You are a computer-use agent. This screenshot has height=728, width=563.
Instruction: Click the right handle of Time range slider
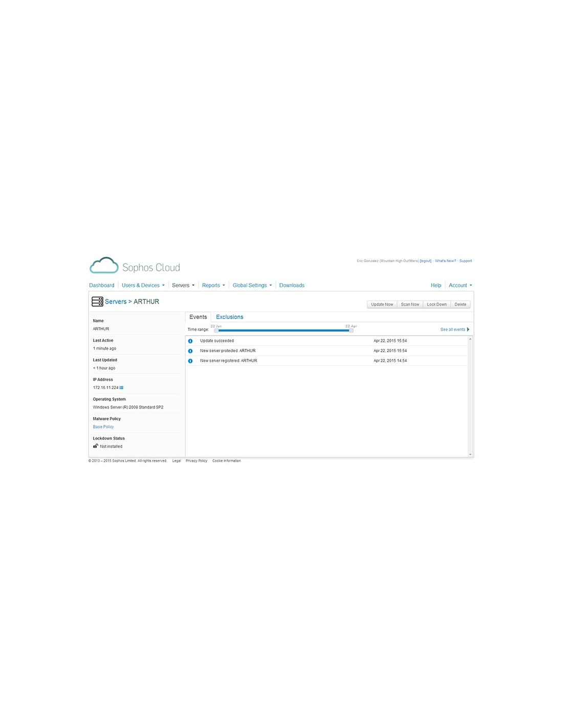point(351,330)
